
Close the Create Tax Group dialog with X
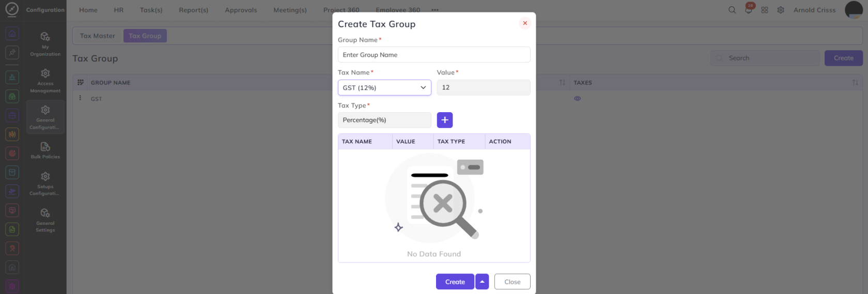point(525,23)
